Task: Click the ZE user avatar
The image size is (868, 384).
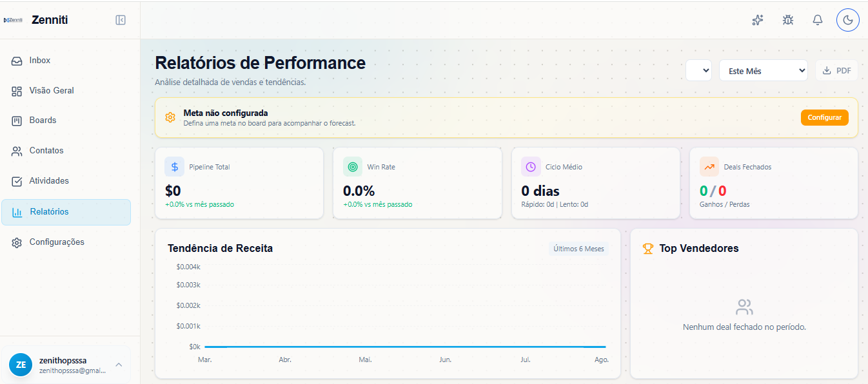Action: coord(21,365)
